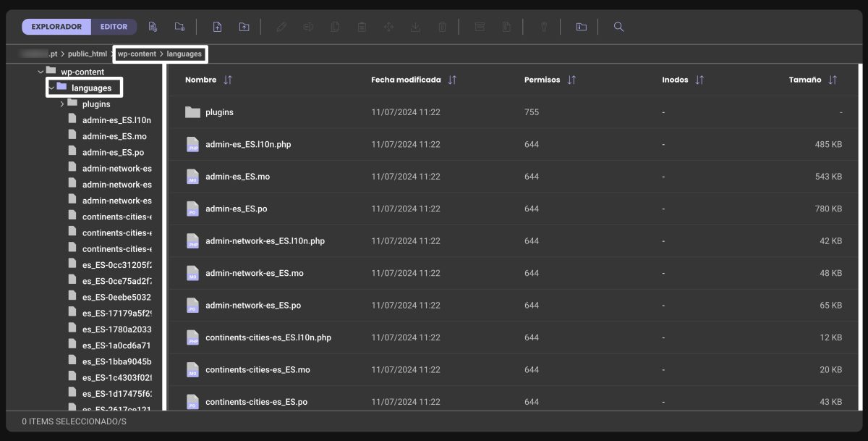Click the folder info icon beside search
868x441 pixels.
click(581, 27)
